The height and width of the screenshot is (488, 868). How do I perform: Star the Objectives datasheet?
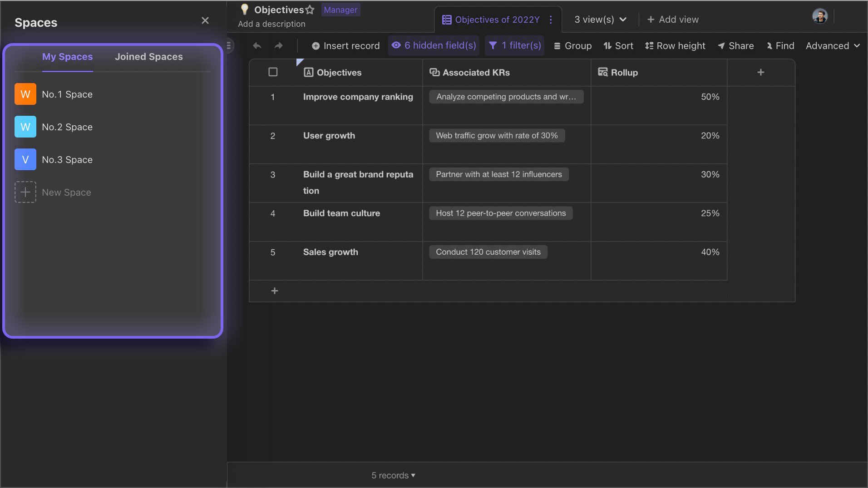[x=310, y=10]
